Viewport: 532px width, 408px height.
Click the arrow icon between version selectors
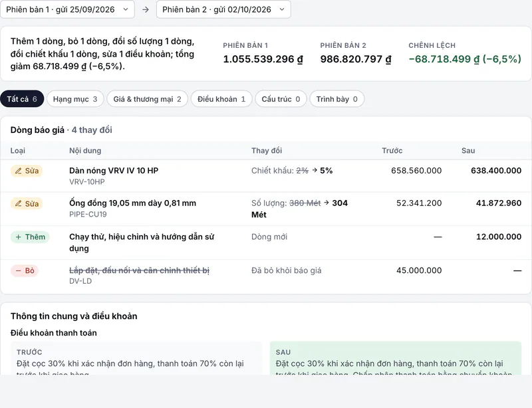pyautogui.click(x=146, y=9)
